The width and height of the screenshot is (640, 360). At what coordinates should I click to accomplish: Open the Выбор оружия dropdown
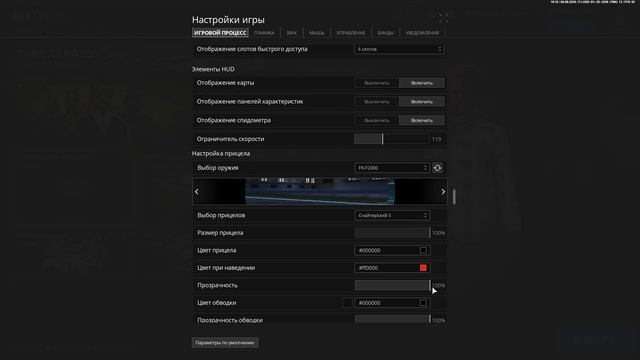pos(392,168)
